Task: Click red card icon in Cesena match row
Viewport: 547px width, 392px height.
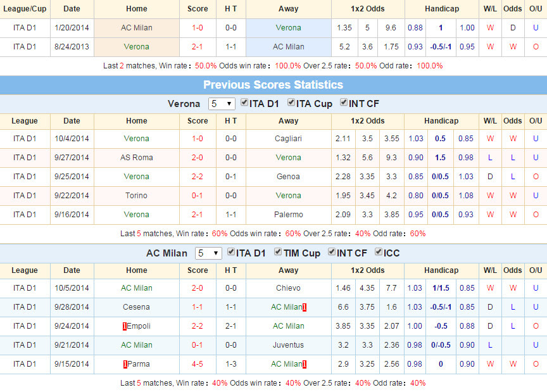Action: [305, 308]
